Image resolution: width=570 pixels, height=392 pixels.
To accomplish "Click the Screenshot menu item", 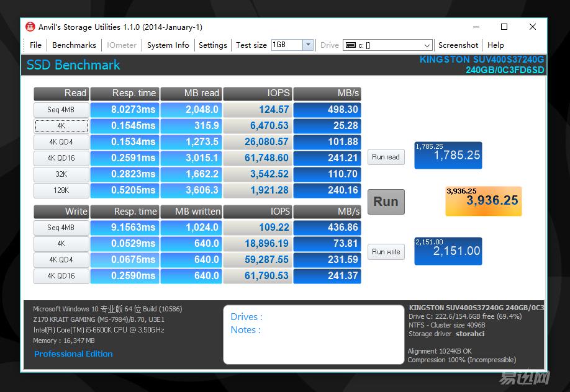I will [x=458, y=45].
